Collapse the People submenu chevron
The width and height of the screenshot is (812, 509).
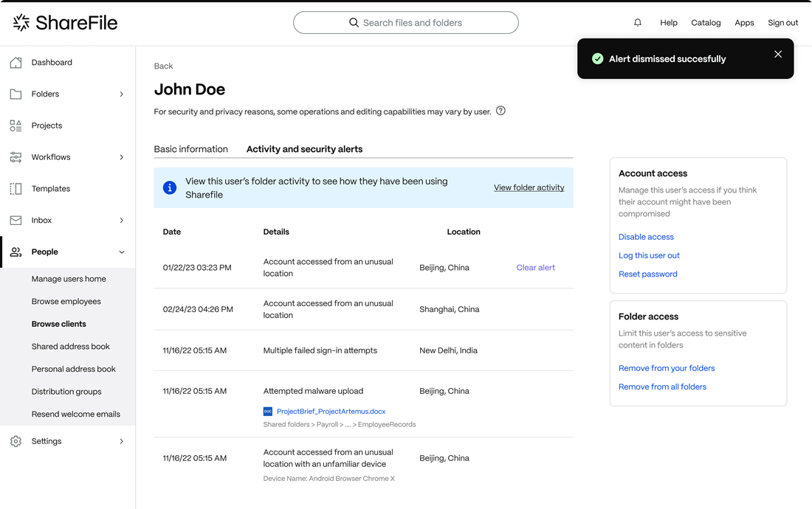point(122,252)
